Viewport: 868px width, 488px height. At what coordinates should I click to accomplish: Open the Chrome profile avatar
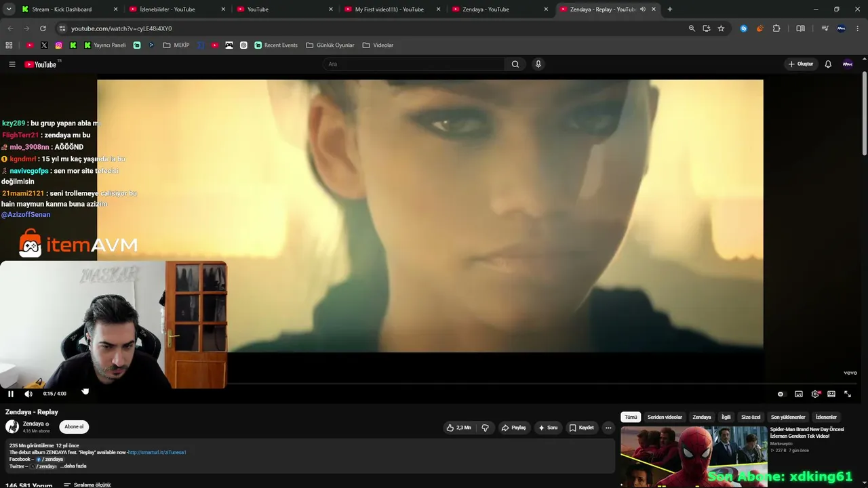pos(842,28)
